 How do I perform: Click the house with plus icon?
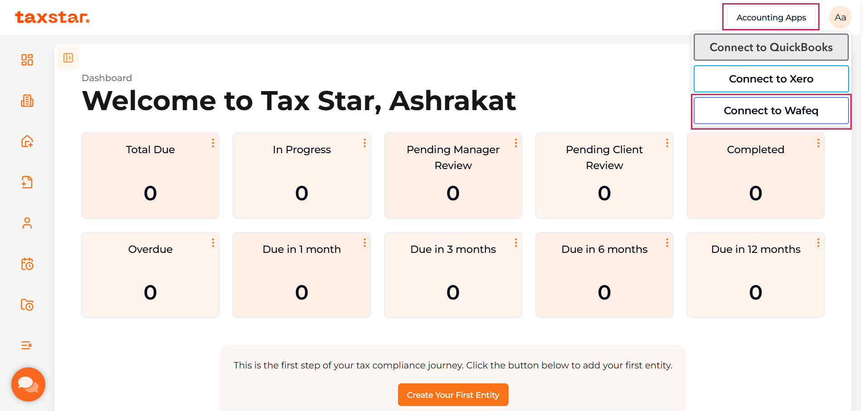(27, 141)
